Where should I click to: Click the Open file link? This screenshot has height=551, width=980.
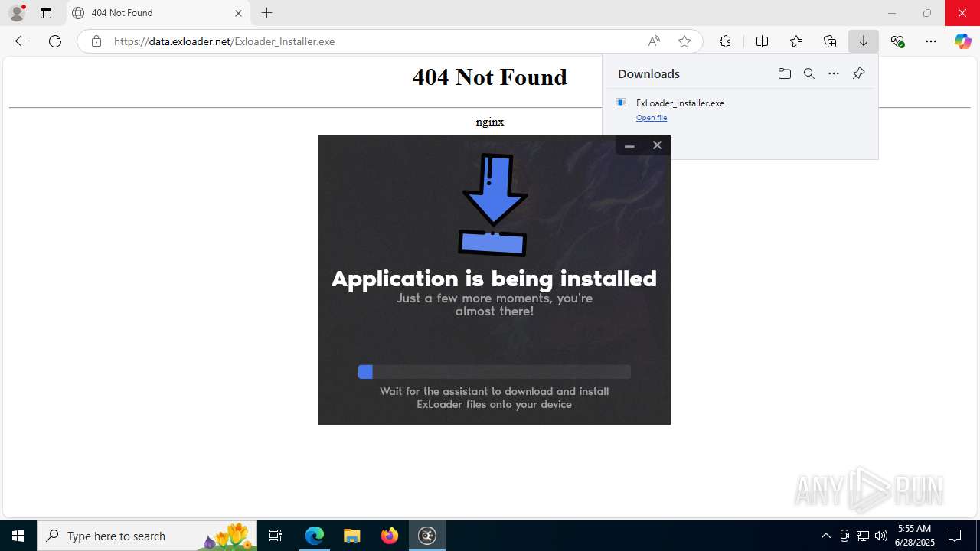tap(652, 118)
